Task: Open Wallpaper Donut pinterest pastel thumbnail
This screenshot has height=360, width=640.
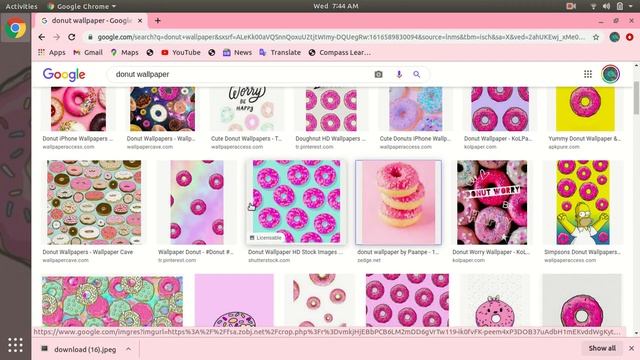Action: (x=197, y=202)
